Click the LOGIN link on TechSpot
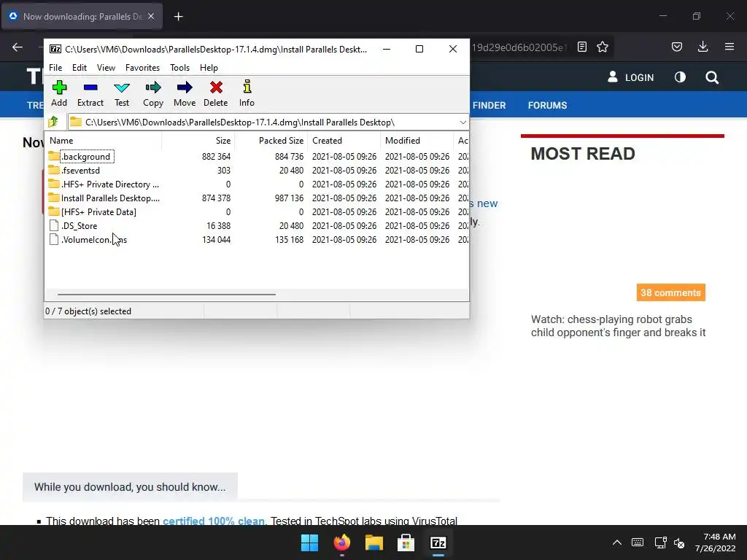 point(631,77)
